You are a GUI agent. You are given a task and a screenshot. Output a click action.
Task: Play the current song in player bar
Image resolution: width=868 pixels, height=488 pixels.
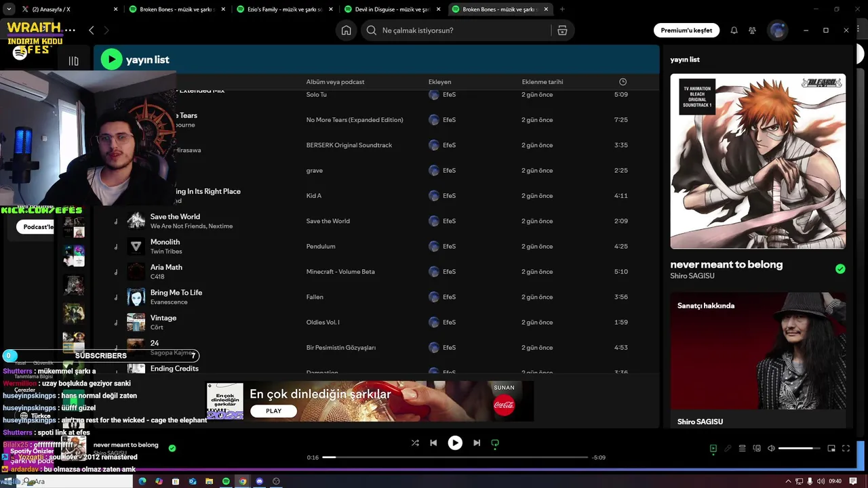455,443
